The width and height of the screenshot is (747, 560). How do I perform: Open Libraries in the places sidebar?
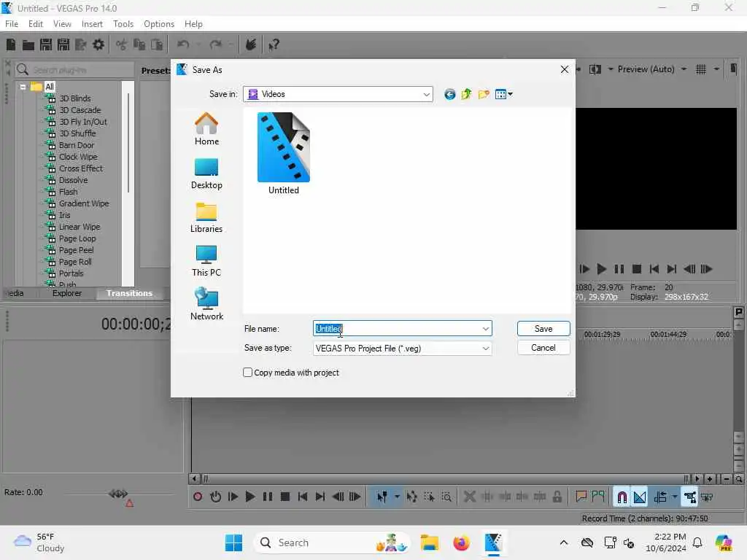[206, 217]
